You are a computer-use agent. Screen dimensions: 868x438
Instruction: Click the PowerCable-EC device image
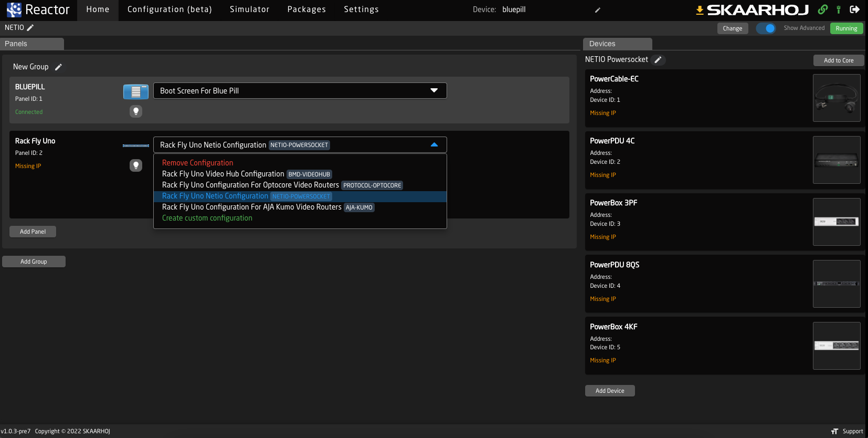tap(837, 98)
